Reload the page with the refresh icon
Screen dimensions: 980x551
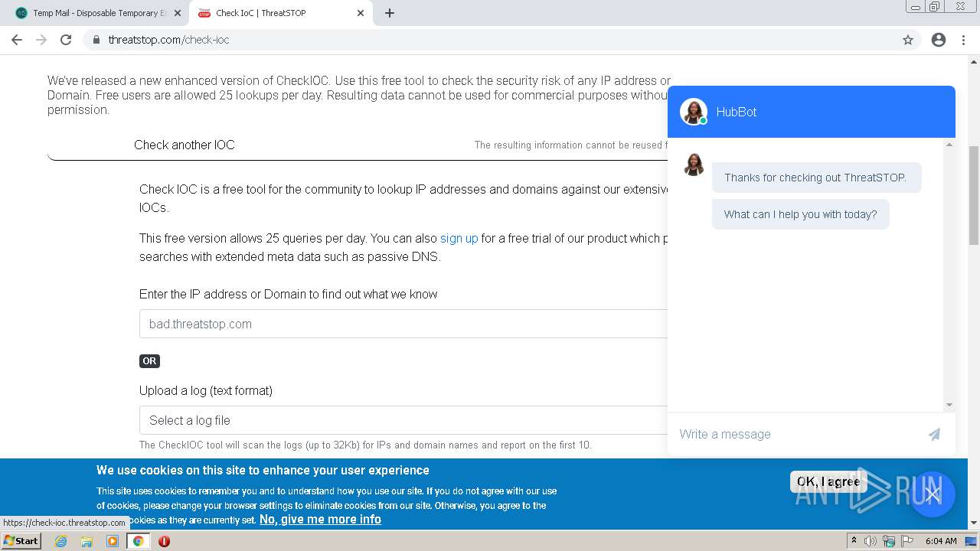[x=66, y=40]
